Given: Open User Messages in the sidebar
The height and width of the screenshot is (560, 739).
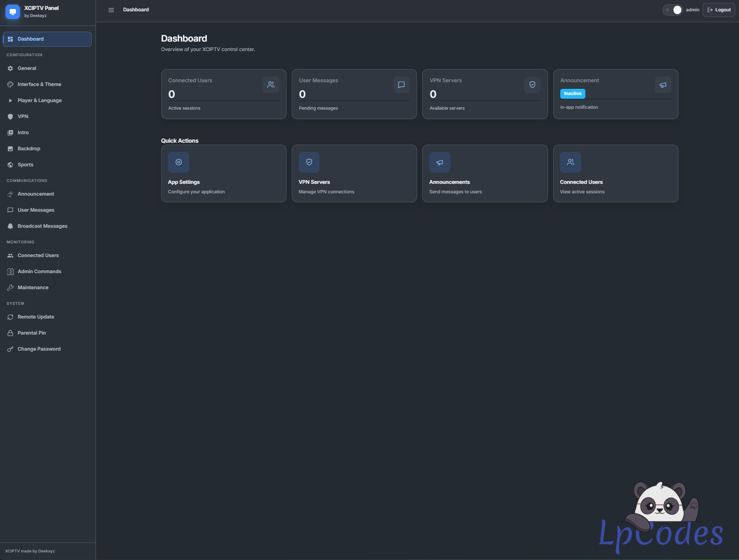Looking at the screenshot, I should click(x=47, y=210).
